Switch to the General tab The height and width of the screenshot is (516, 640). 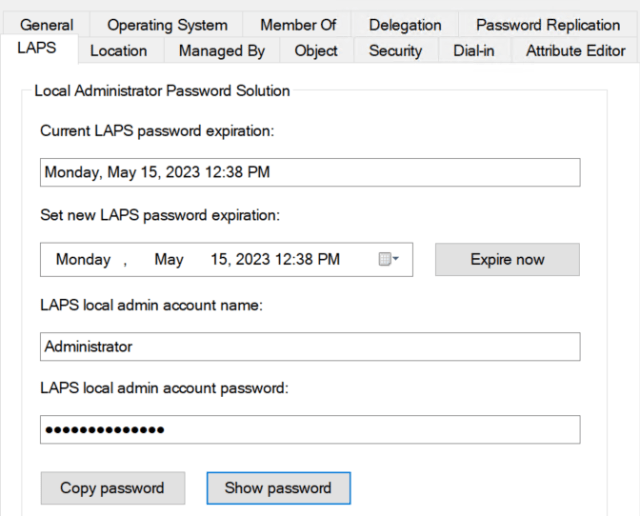(47, 25)
